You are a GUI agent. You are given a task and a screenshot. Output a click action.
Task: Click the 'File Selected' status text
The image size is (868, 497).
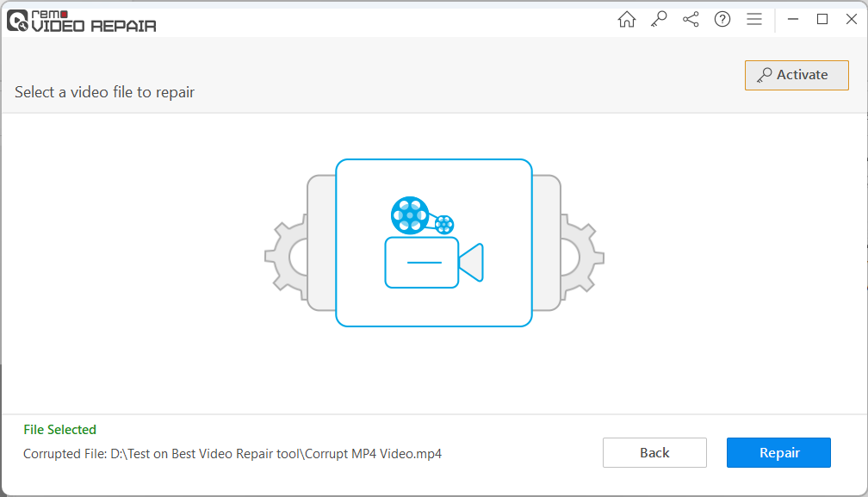tap(59, 430)
